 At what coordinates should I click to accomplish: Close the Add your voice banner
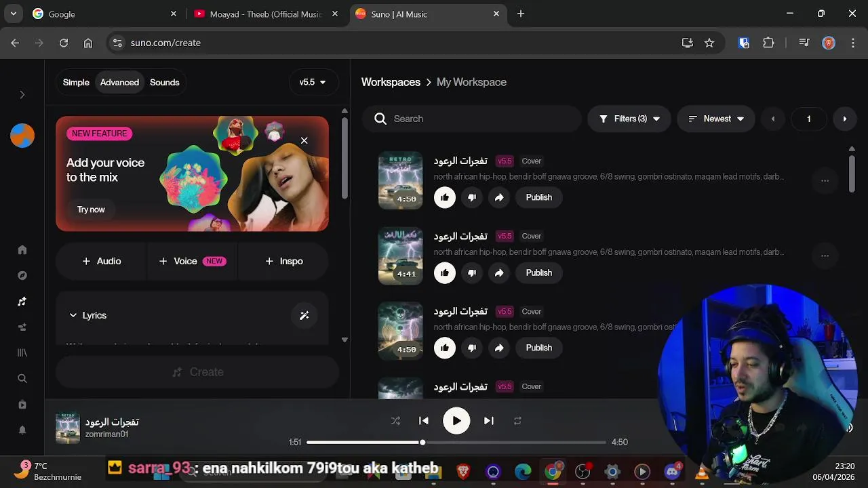pyautogui.click(x=304, y=140)
